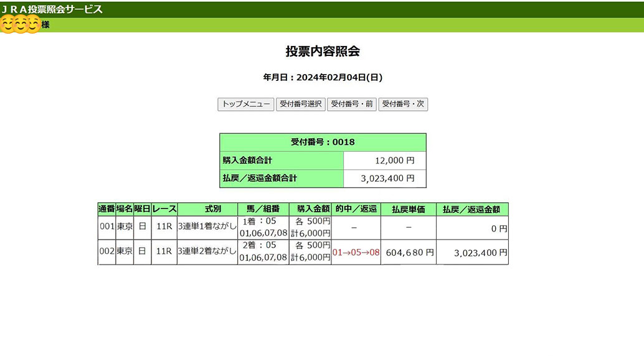
Task: Click the 12,000 円 purchase total value
Action: pyautogui.click(x=394, y=161)
